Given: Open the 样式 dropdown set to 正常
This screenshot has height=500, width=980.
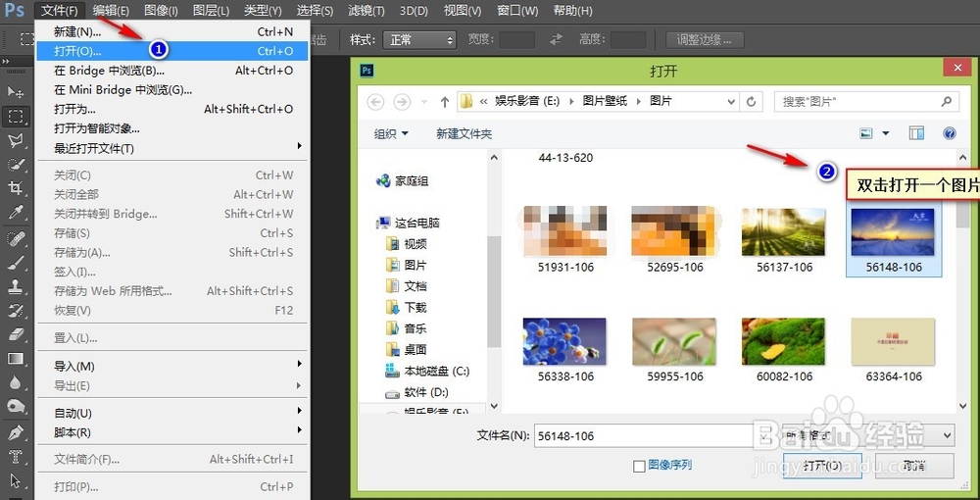Looking at the screenshot, I should [418, 40].
